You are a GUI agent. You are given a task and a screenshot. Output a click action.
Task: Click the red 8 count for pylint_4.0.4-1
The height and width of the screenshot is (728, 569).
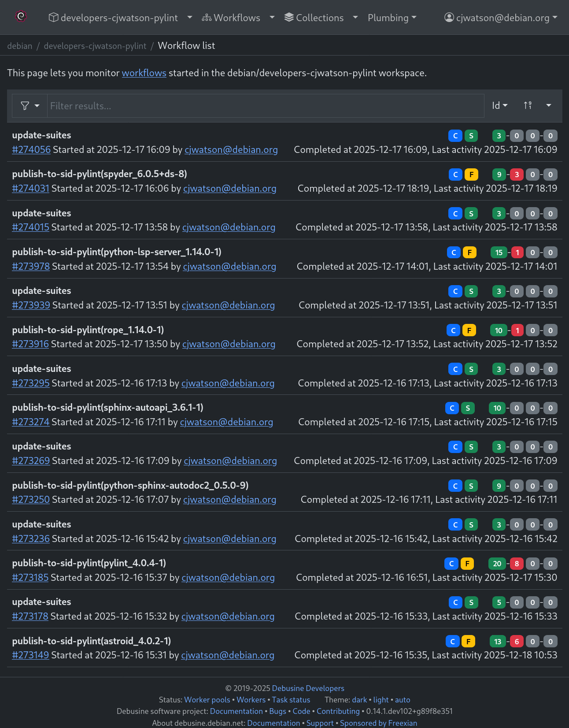[517, 564]
